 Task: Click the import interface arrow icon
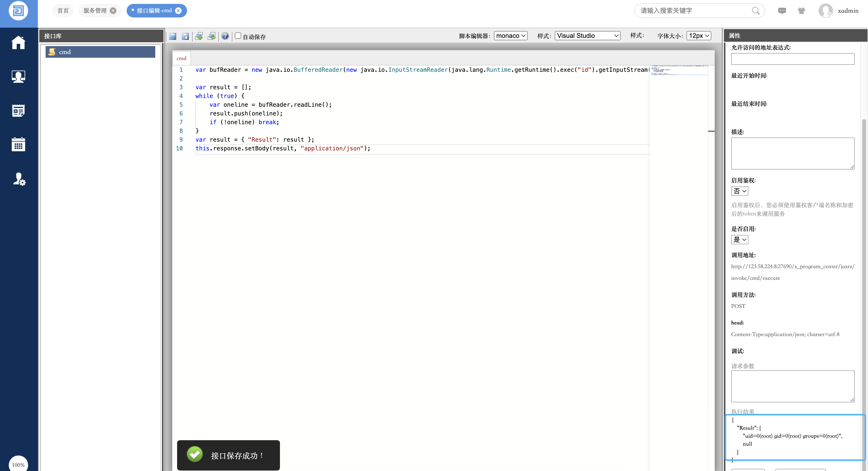[x=212, y=36]
